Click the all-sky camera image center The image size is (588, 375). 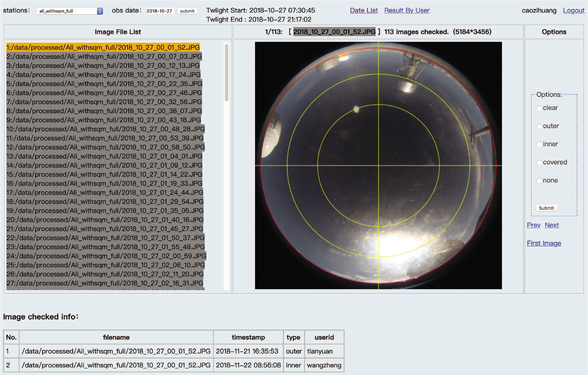378,166
